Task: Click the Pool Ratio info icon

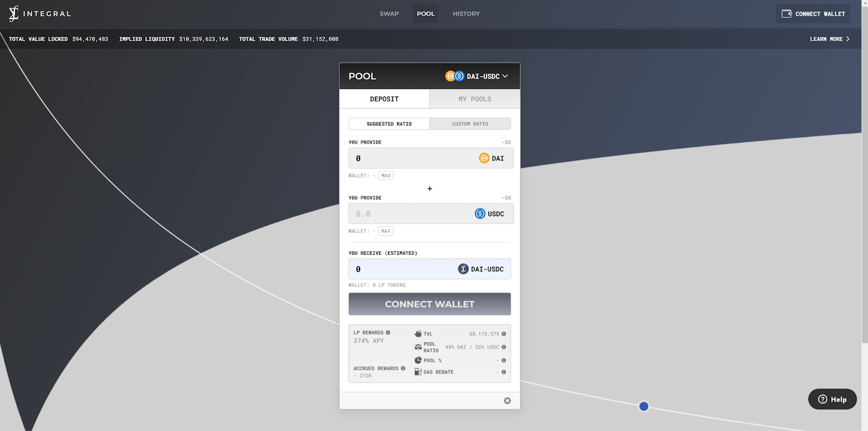Action: click(504, 347)
